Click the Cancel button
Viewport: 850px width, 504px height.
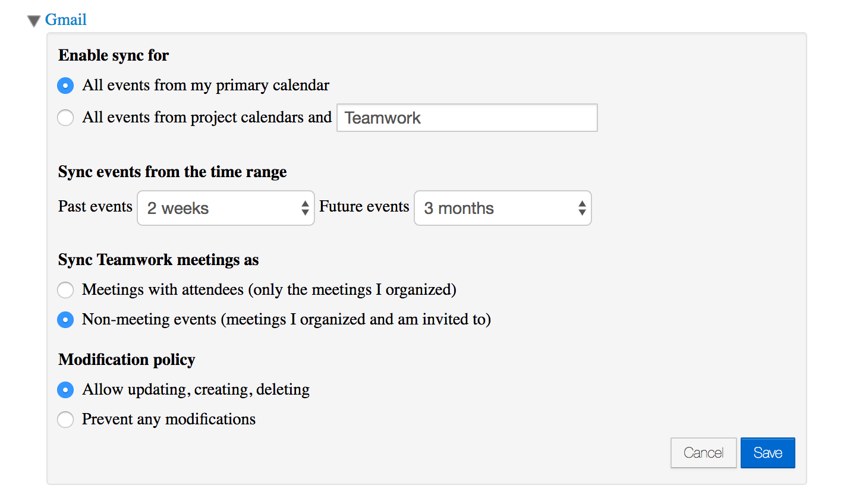tap(704, 453)
